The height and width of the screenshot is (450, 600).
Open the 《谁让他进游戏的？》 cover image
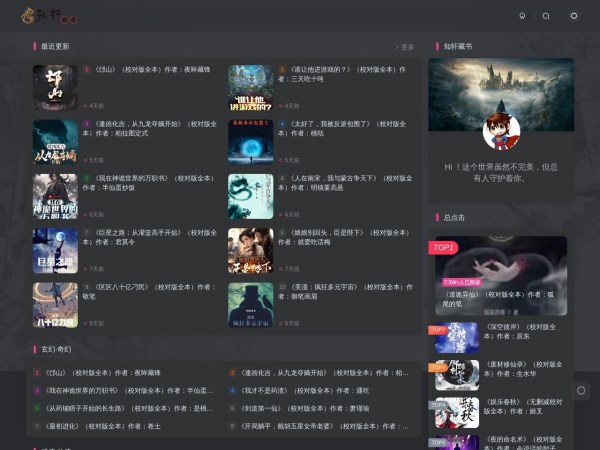(x=250, y=88)
